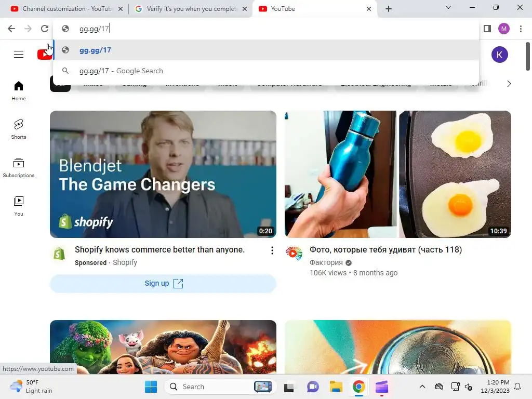
Task: Open the Windows Start menu
Action: tap(151, 387)
